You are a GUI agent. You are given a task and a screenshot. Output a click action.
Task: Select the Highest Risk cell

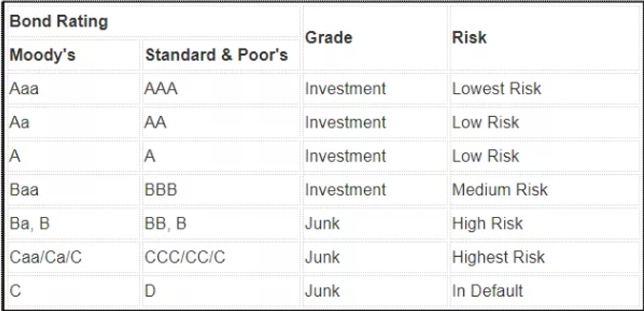(x=498, y=257)
